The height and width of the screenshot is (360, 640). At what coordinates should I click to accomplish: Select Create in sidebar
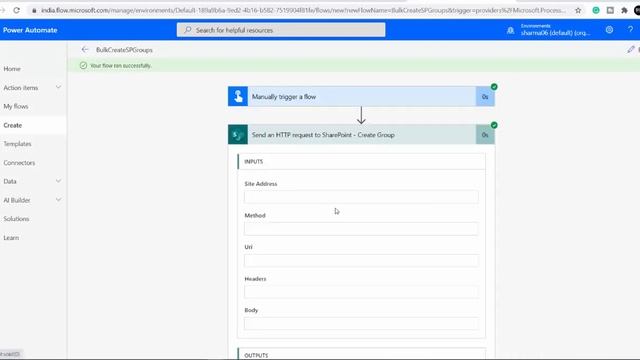pos(13,125)
